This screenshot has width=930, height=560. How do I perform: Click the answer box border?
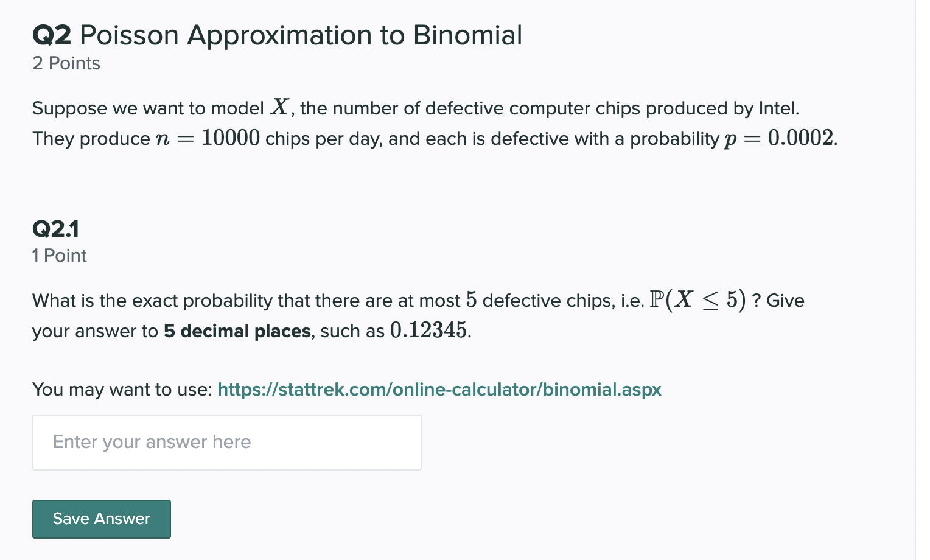[x=226, y=416]
